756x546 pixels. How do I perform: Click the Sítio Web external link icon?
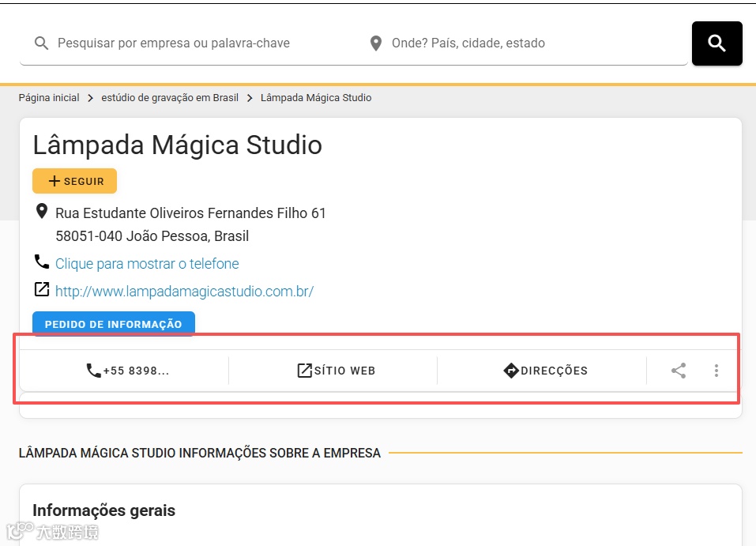305,371
